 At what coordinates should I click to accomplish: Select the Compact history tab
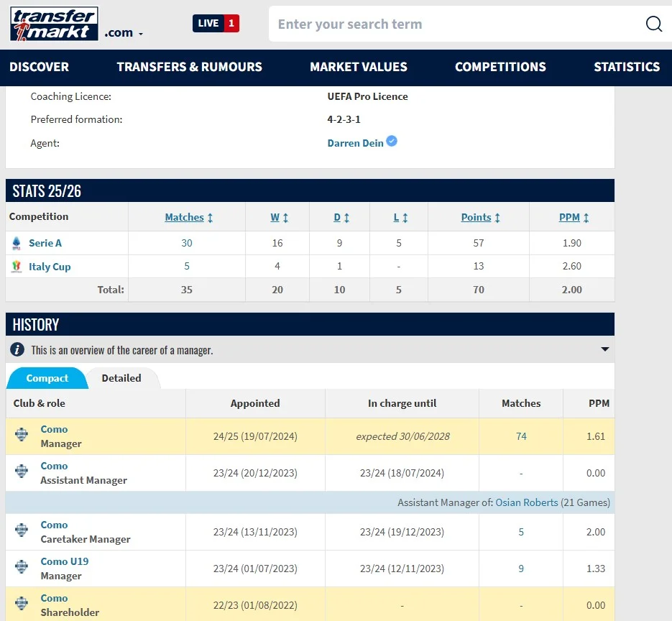click(47, 378)
